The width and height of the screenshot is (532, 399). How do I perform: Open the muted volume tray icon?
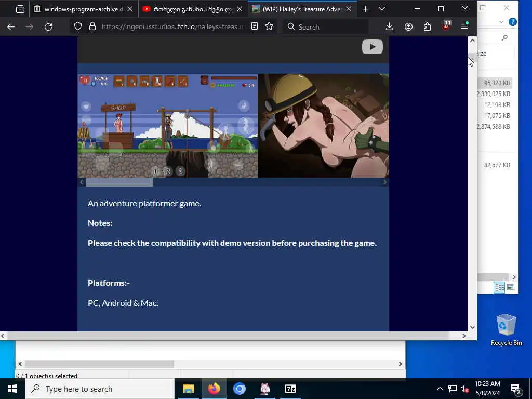point(464,389)
